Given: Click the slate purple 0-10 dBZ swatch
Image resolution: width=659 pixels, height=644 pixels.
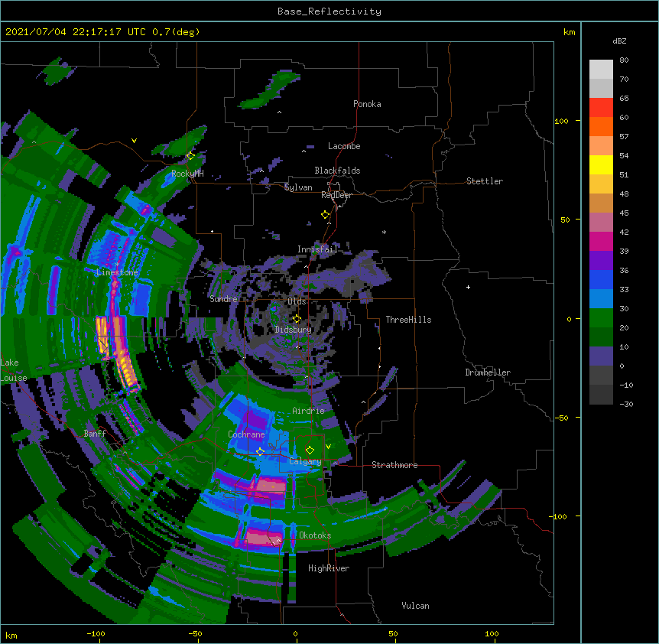Looking at the screenshot, I should [601, 356].
